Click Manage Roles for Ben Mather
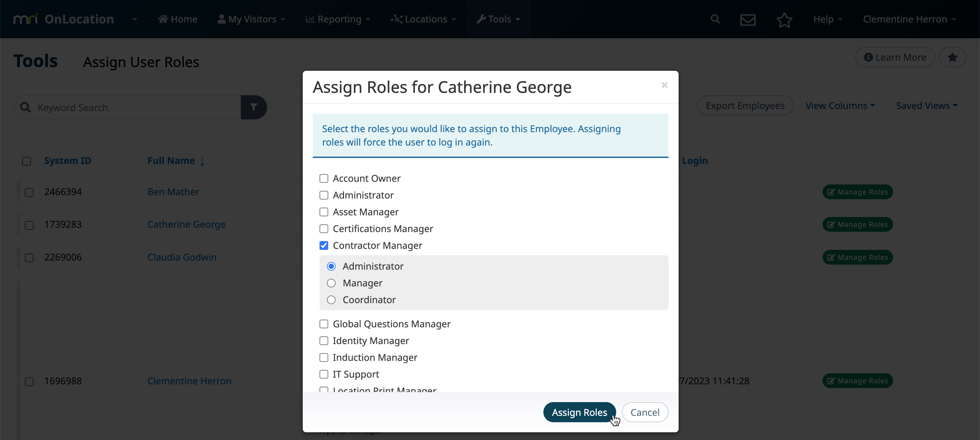 point(857,192)
